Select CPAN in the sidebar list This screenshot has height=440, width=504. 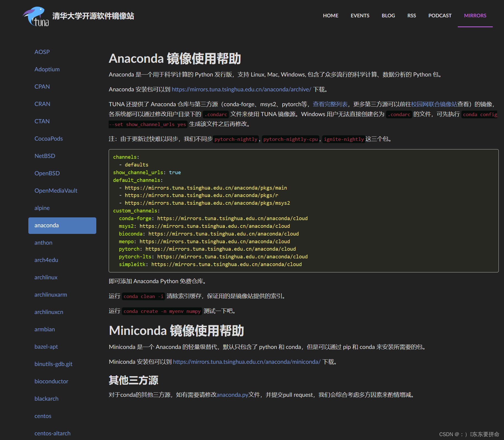tap(42, 86)
